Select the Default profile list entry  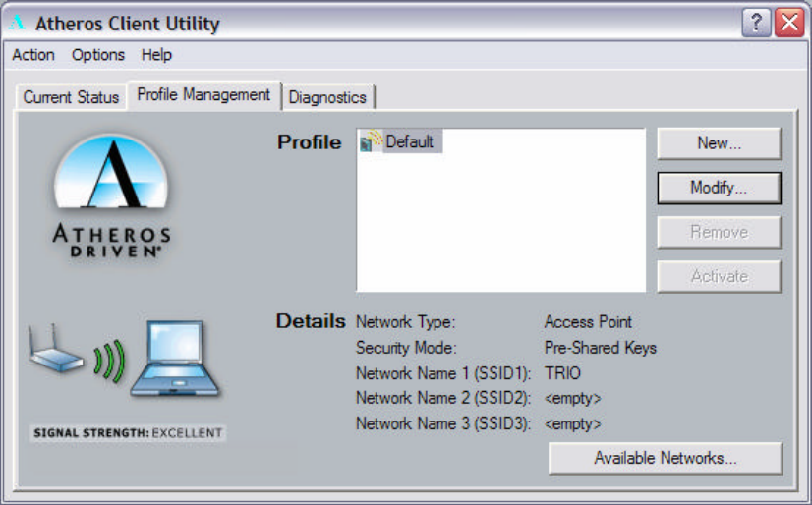pyautogui.click(x=401, y=141)
